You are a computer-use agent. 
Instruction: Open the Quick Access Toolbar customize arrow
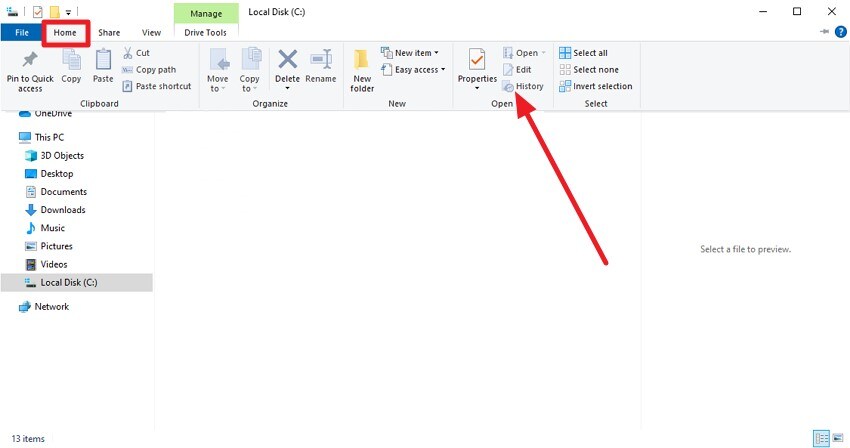68,12
